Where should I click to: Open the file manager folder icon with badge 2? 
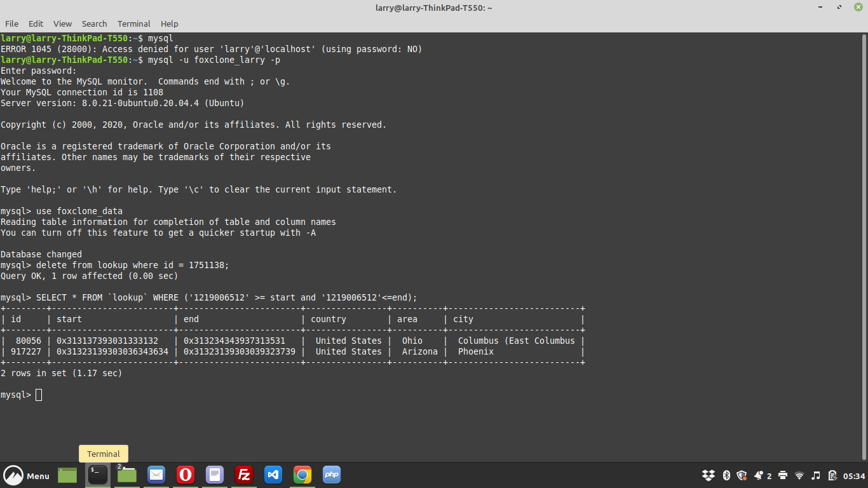pos(127,475)
